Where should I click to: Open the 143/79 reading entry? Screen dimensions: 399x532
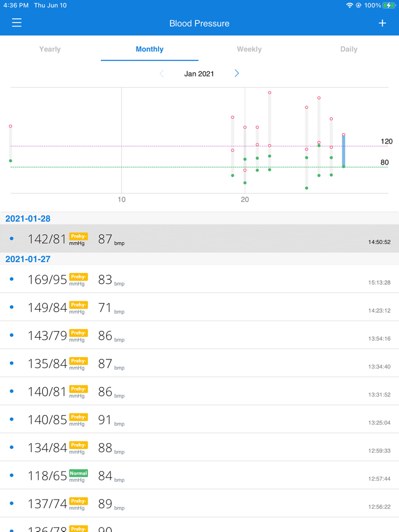point(199,335)
